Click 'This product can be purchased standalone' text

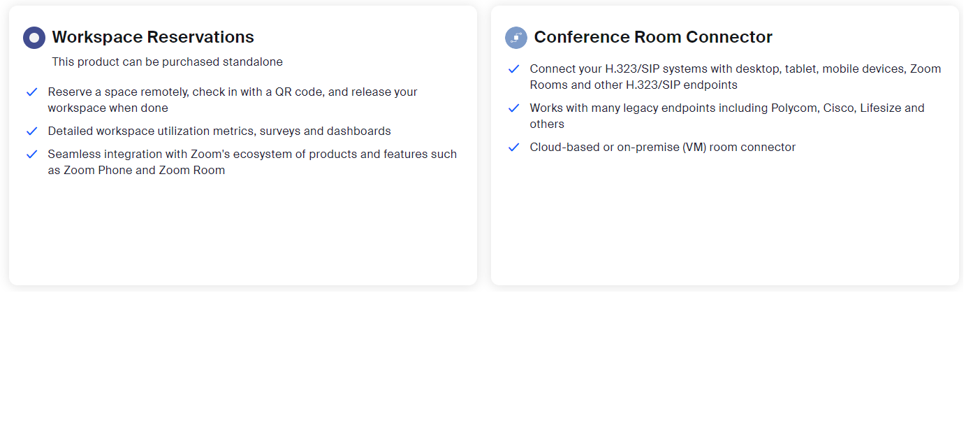pyautogui.click(x=167, y=62)
